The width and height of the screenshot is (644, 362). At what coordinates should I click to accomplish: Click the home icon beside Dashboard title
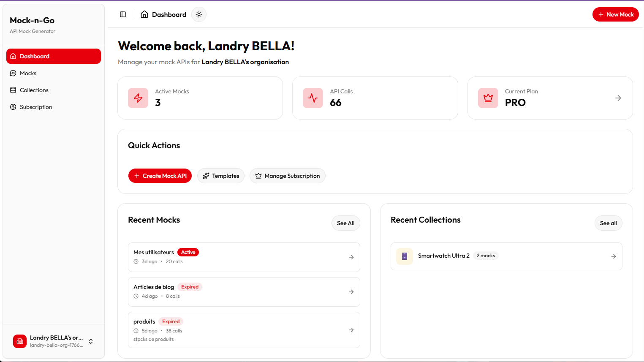coord(144,14)
